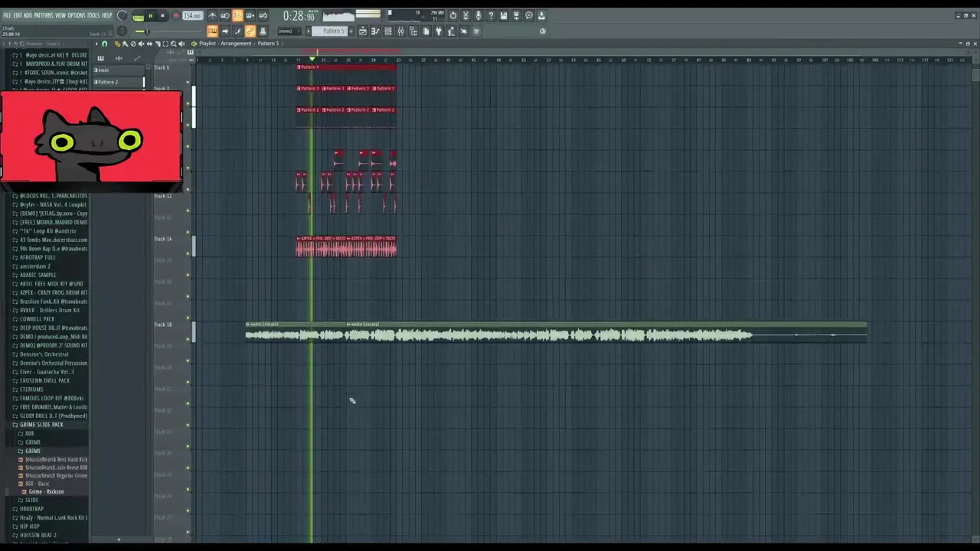Open the PATTERNS menu
This screenshot has height=551, width=980.
[x=44, y=15]
